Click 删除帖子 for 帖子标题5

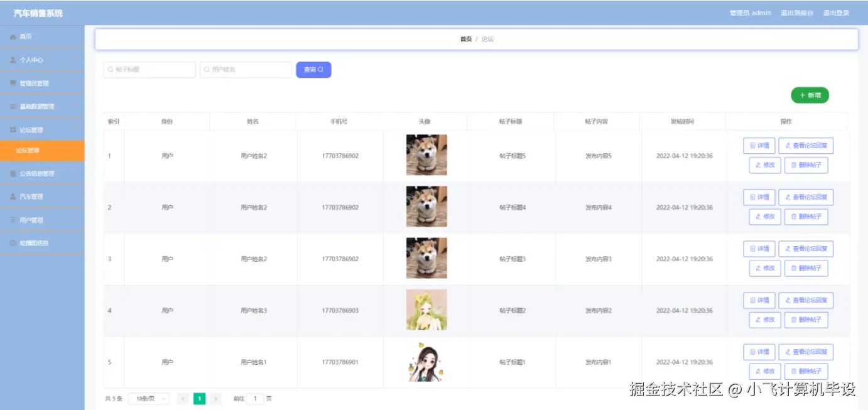pos(806,165)
